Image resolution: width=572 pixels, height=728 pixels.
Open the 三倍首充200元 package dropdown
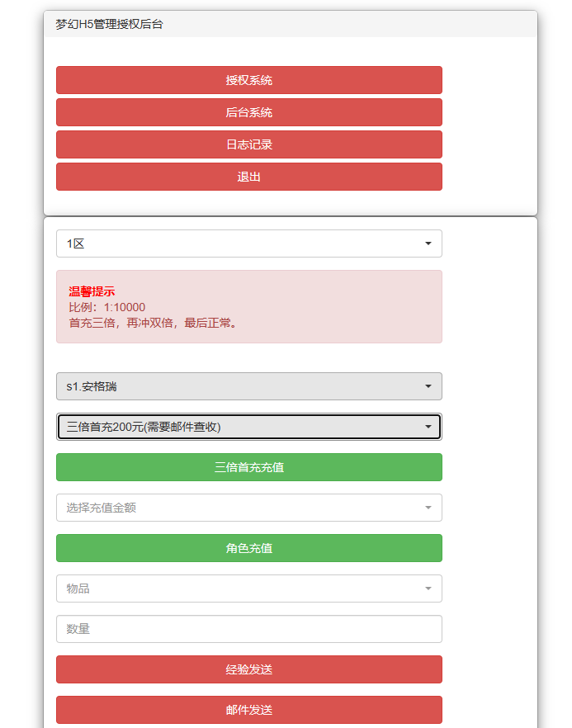(x=248, y=427)
